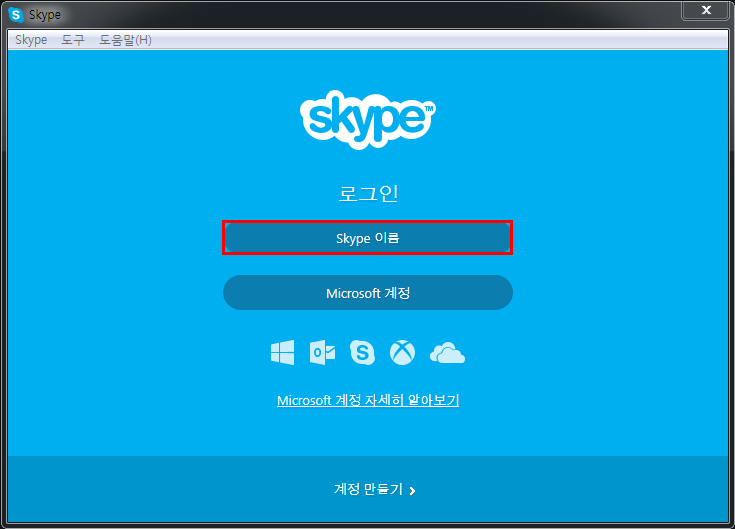Open the 도움말(H) menu

point(125,40)
